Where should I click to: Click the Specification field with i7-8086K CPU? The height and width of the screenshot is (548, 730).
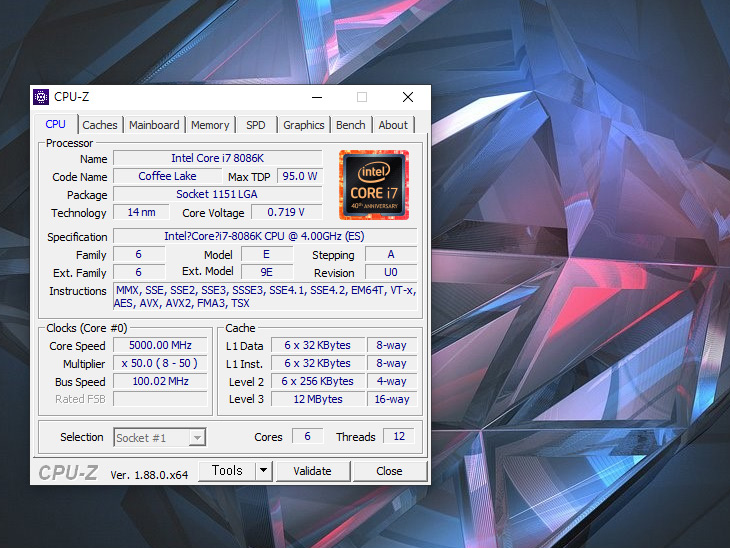click(x=265, y=236)
